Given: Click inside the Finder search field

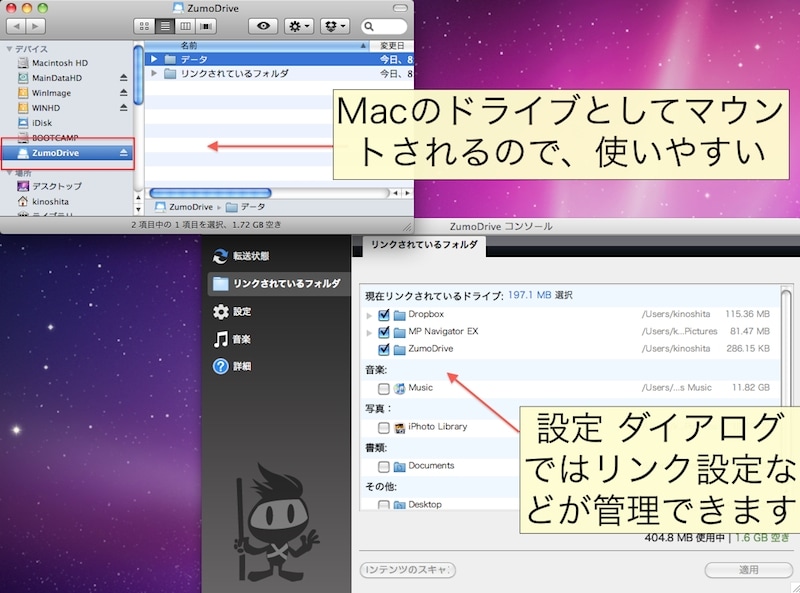Looking at the screenshot, I should [382, 25].
